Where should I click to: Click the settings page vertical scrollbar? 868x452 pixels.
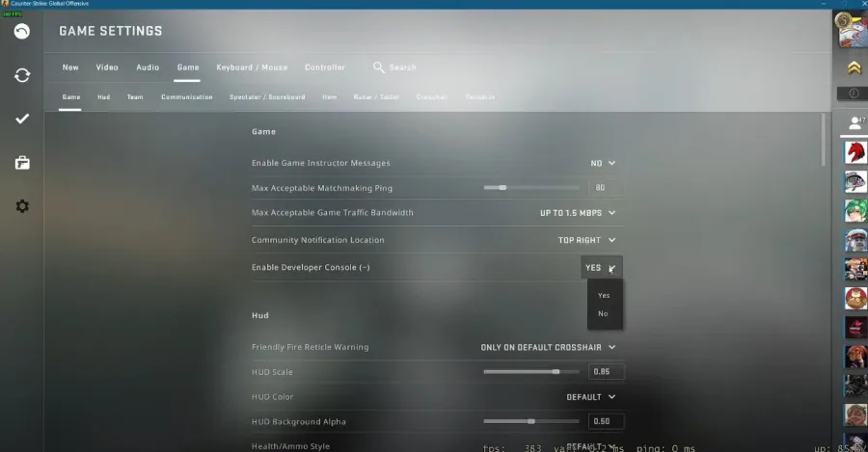click(x=824, y=140)
